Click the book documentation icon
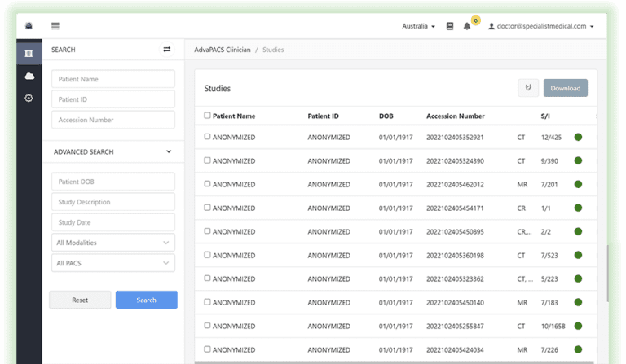The height and width of the screenshot is (364, 626). pyautogui.click(x=450, y=26)
